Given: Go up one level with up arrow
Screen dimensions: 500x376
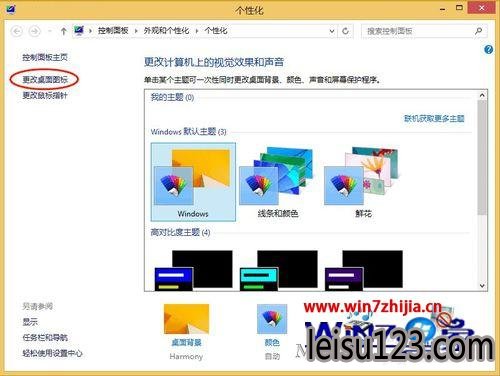Looking at the screenshot, I should coord(64,31).
